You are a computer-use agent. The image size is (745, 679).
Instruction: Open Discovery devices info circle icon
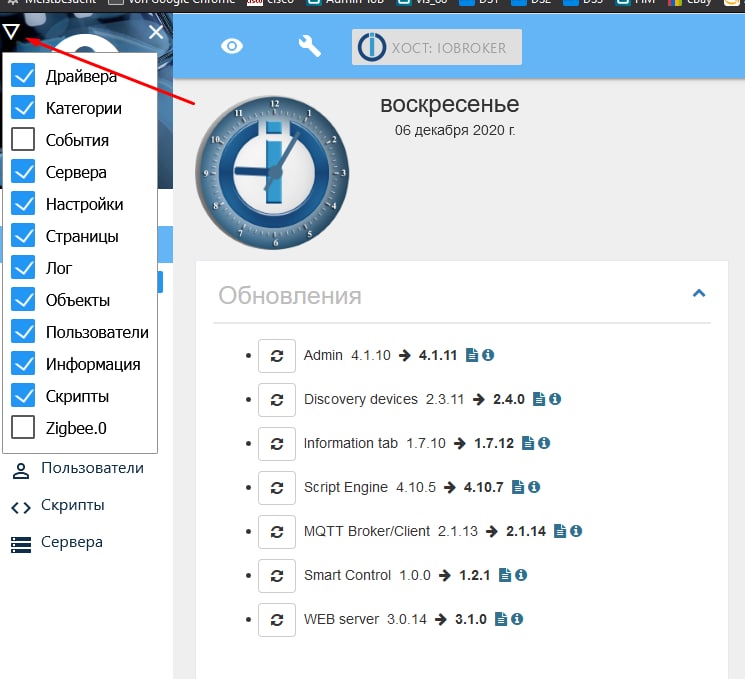point(555,399)
